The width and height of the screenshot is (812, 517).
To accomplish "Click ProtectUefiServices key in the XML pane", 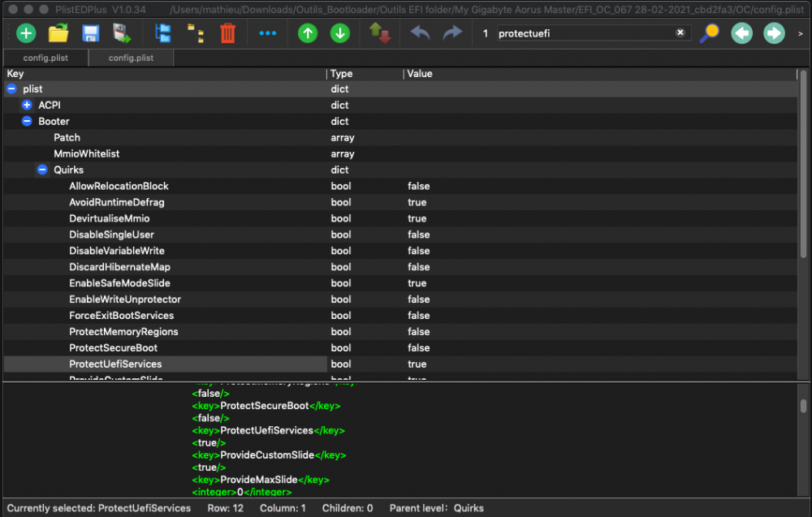I will pyautogui.click(x=266, y=431).
